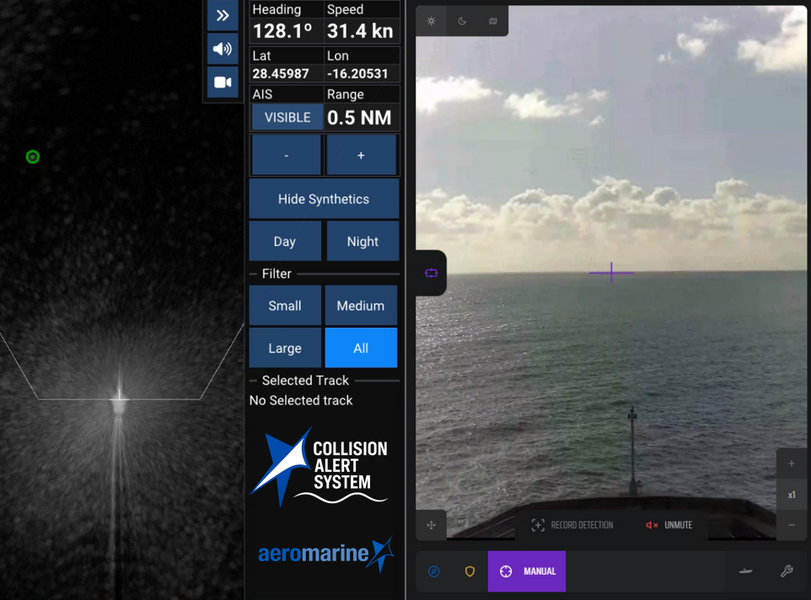Expand panel with the double chevron icon
811x600 pixels.
[x=223, y=15]
